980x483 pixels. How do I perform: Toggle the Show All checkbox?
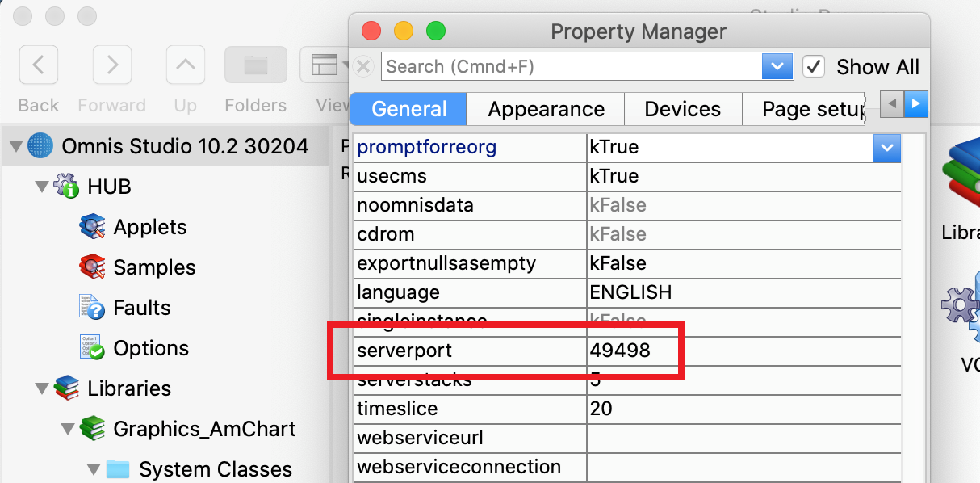click(x=814, y=66)
